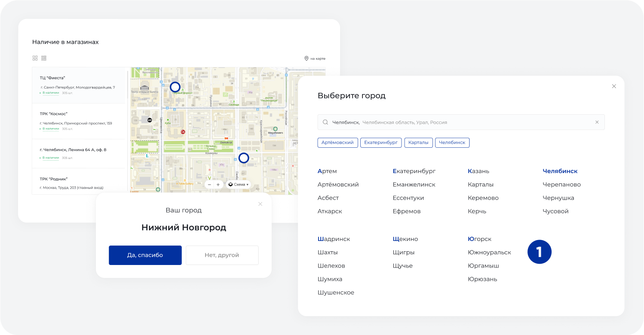Click inside the city search input field
The image size is (644, 335).
coord(461,122)
